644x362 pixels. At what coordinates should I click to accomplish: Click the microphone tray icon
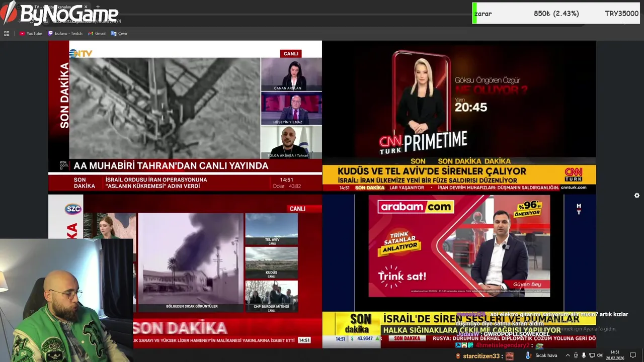[x=584, y=355]
